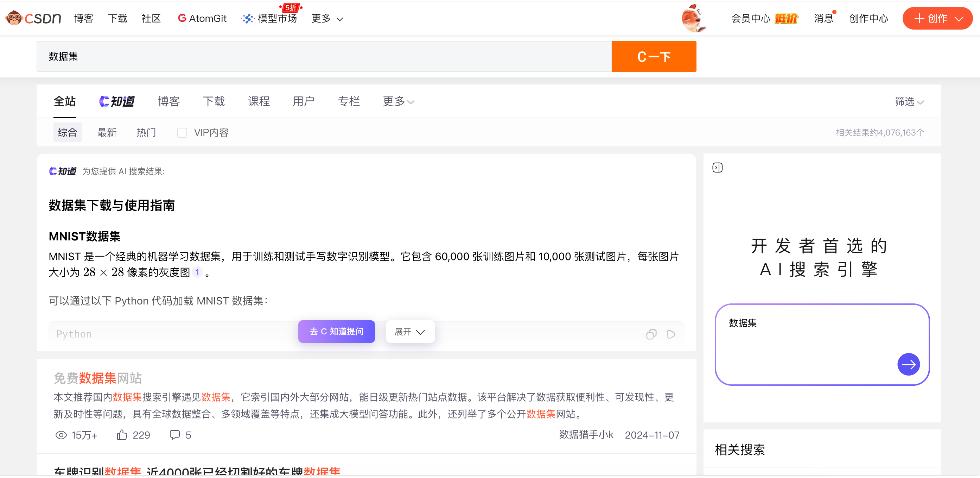Image resolution: width=980 pixels, height=478 pixels.
Task: Open 下载 in top navigation
Action: [117, 18]
